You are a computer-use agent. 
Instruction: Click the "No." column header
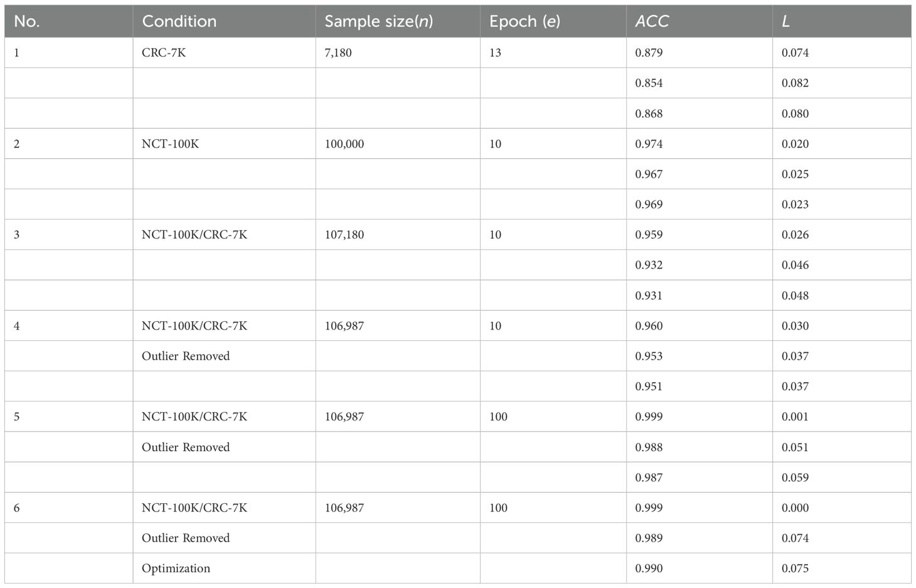[27, 21]
